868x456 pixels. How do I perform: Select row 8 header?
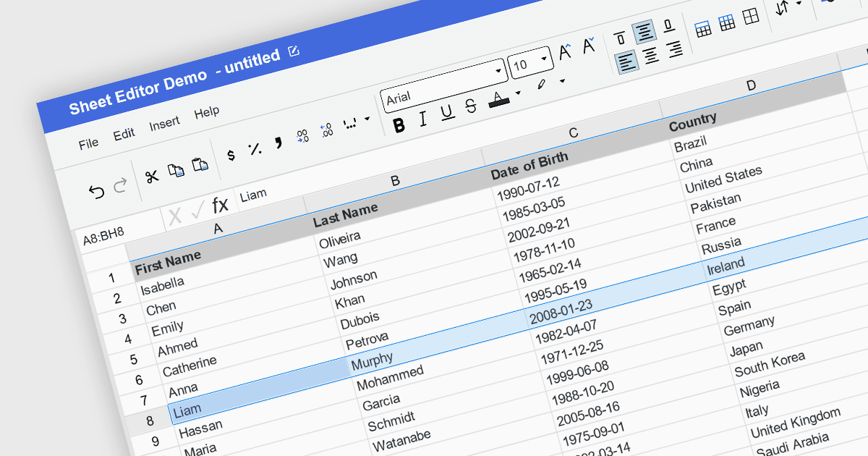149,421
